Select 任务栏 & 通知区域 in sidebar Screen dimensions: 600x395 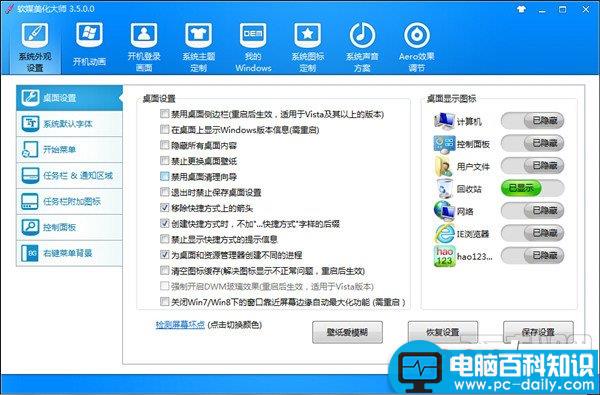coord(69,175)
